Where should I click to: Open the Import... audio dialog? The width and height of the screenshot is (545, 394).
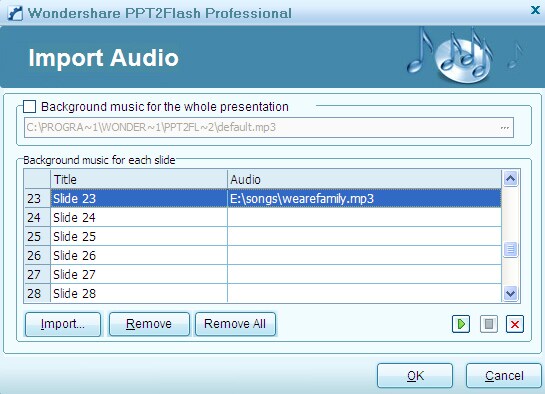click(x=63, y=324)
